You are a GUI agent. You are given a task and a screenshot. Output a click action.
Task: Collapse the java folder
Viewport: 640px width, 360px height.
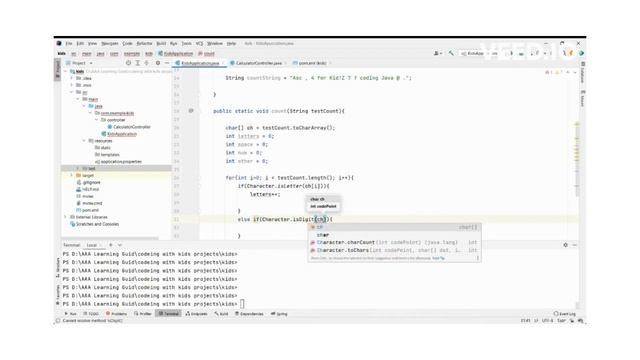click(84, 106)
